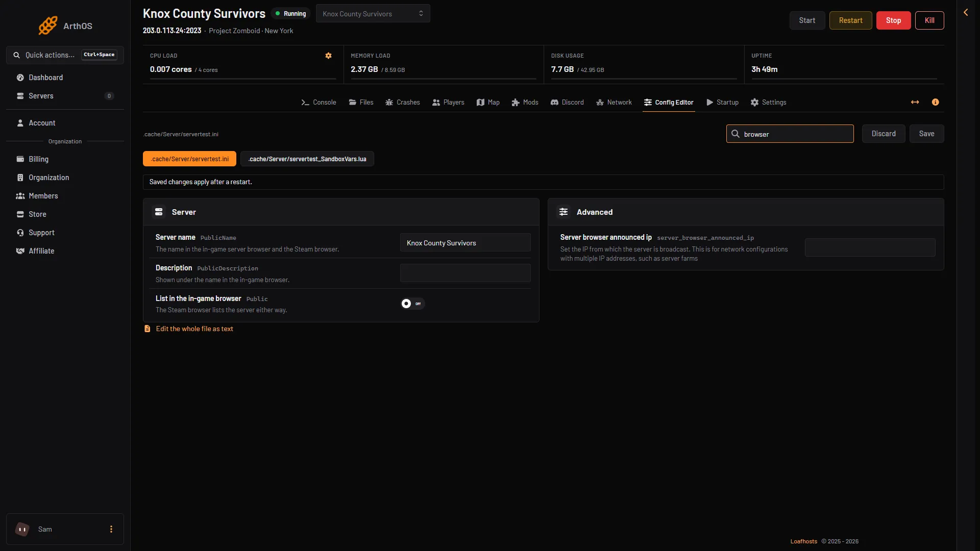Open the Startup tab
The image size is (980, 551).
(x=722, y=103)
